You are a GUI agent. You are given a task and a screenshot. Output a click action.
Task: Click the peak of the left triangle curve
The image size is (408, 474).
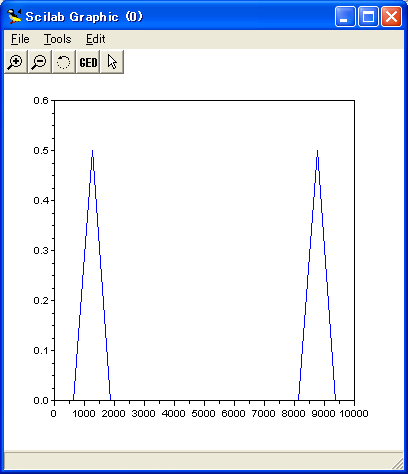point(92,151)
